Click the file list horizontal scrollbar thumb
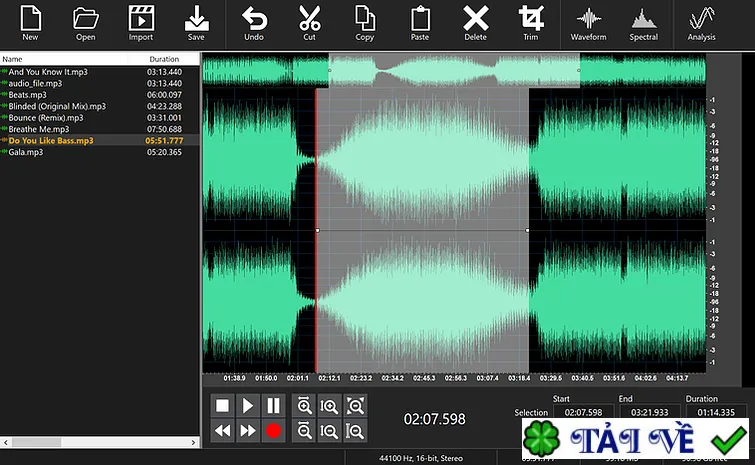755x465 pixels. point(37,442)
